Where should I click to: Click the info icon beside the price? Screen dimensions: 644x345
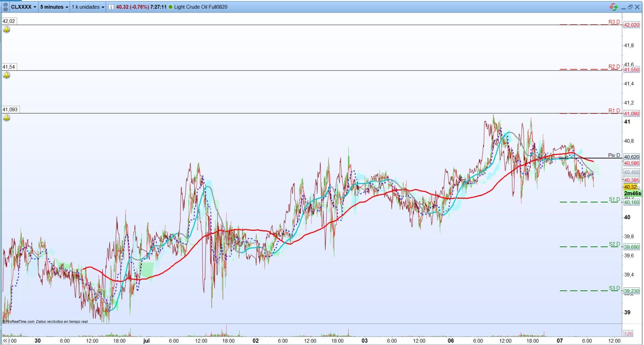tap(111, 7)
